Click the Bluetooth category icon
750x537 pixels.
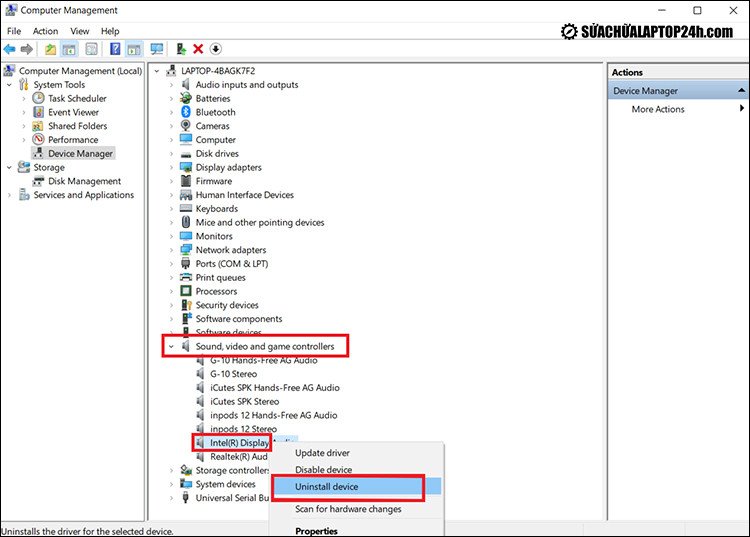click(x=186, y=112)
